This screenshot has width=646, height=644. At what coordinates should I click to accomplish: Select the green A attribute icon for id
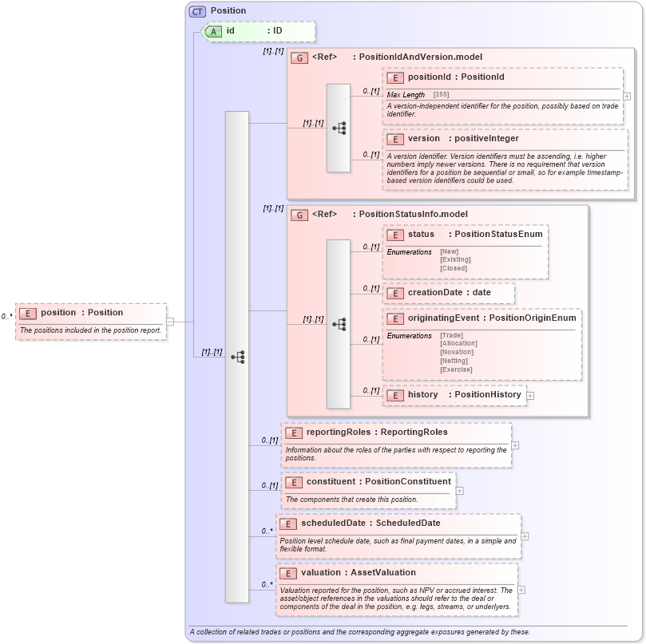213,31
